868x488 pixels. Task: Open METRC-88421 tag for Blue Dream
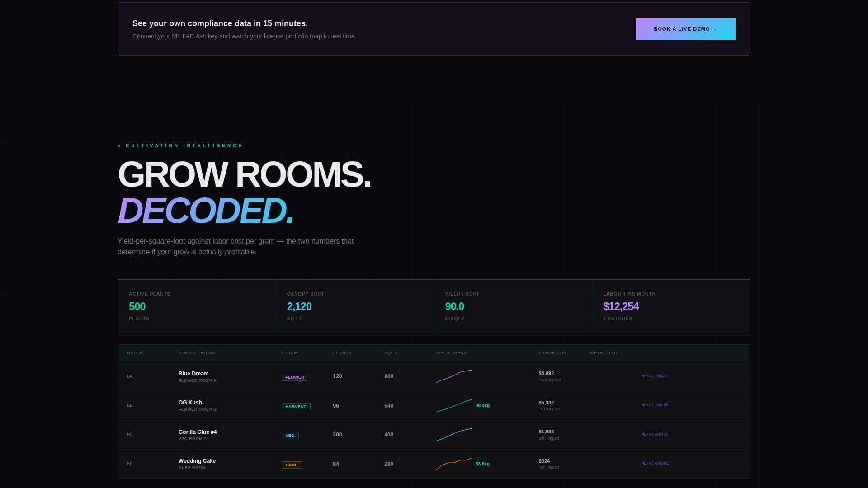(x=655, y=375)
